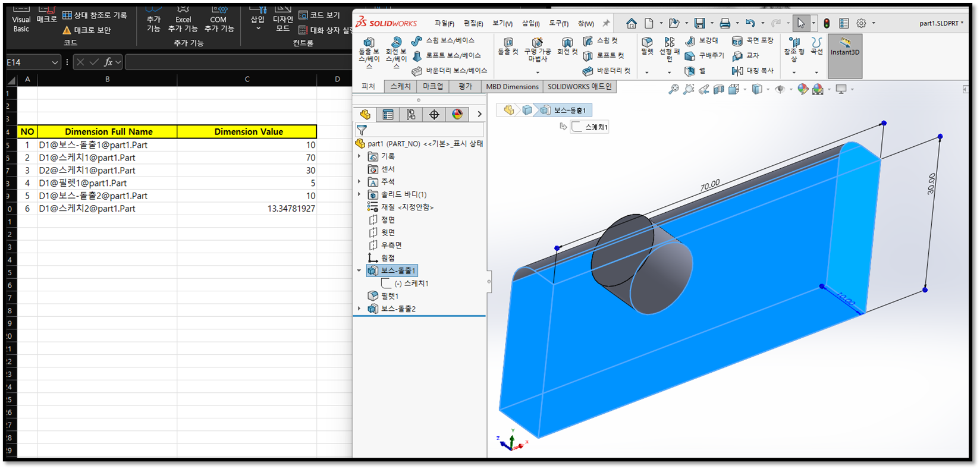Choose the 구배주기 draft tool
Image resolution: width=980 pixels, height=469 pixels.
pyautogui.click(x=705, y=55)
